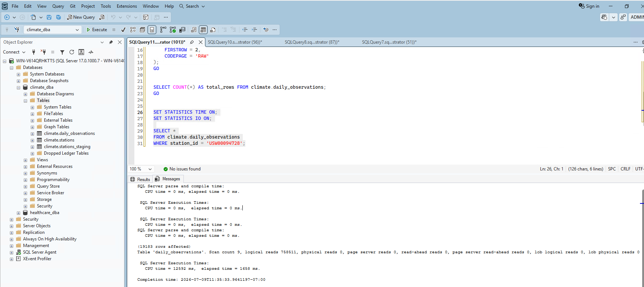
Task: Open the Connect dropdown in Object Explorer
Action: 14,52
